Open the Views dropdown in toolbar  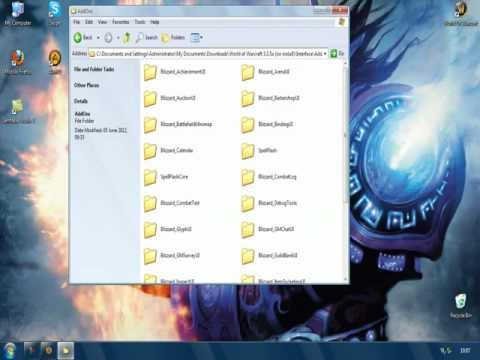pos(196,38)
